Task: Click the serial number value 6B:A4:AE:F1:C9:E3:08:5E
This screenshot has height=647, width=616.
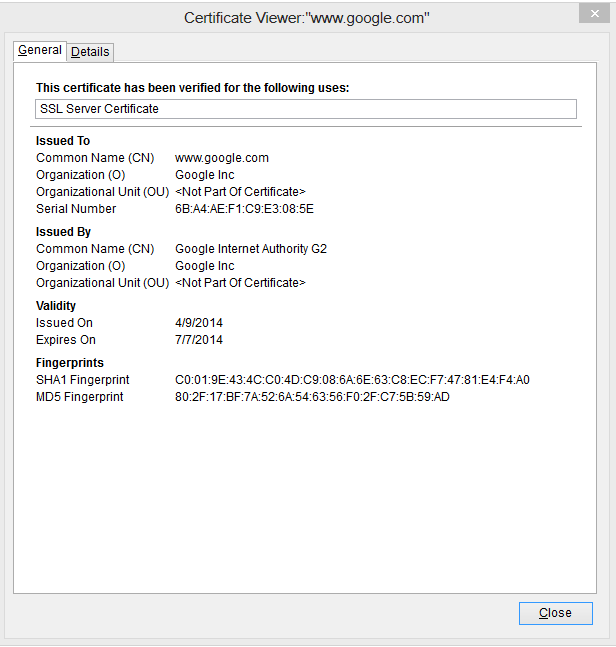Action: 244,209
